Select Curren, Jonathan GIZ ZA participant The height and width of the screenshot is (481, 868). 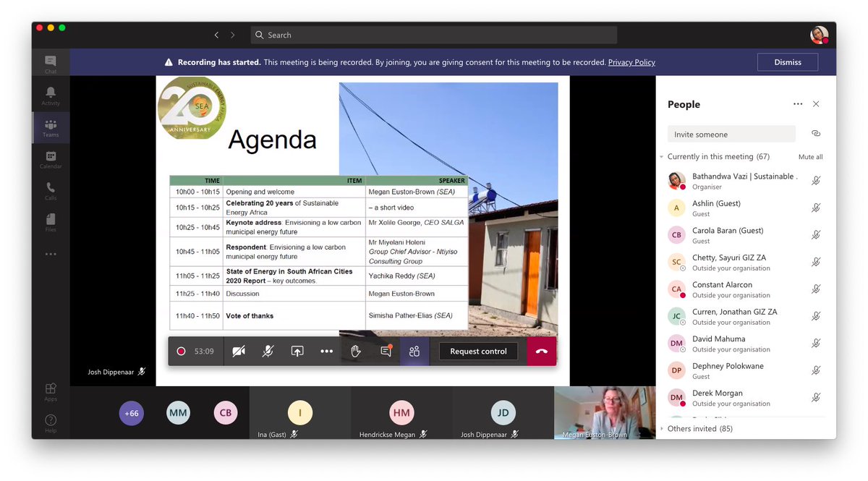coord(745,316)
